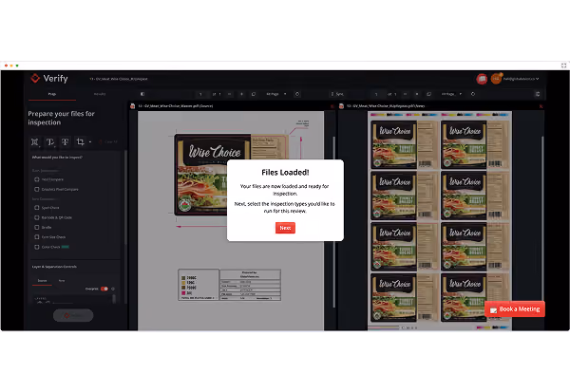Enable the Braille checkbox
The image size is (570, 392).
coord(37,228)
